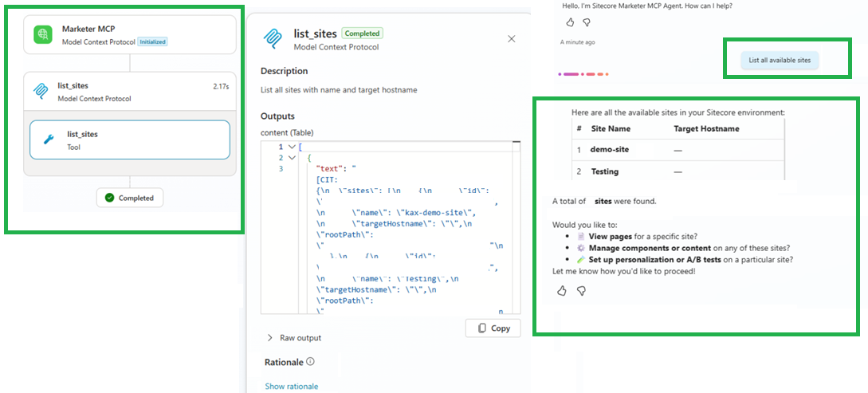Click the Completed status pill in flow

click(x=130, y=198)
